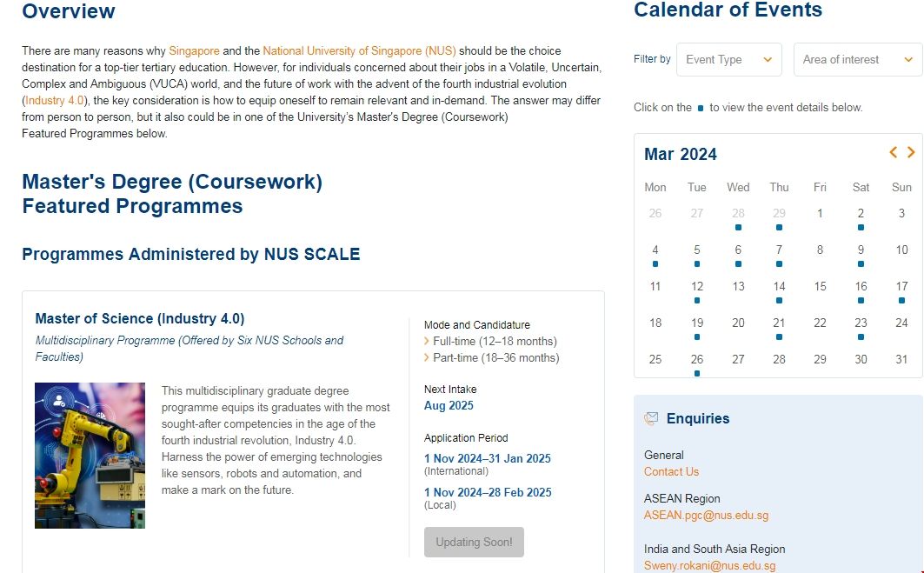Click the robot arm programme thumbnail
This screenshot has height=573, width=924.
pos(90,456)
